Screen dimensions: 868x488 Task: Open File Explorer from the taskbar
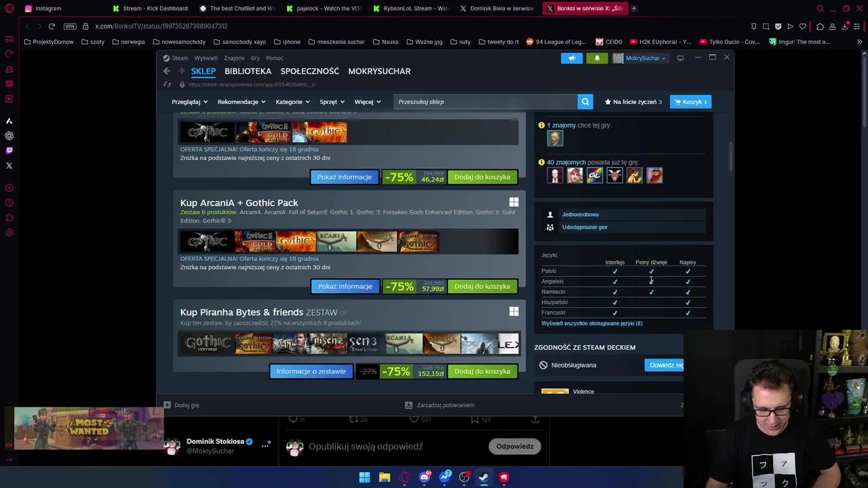pos(384,477)
